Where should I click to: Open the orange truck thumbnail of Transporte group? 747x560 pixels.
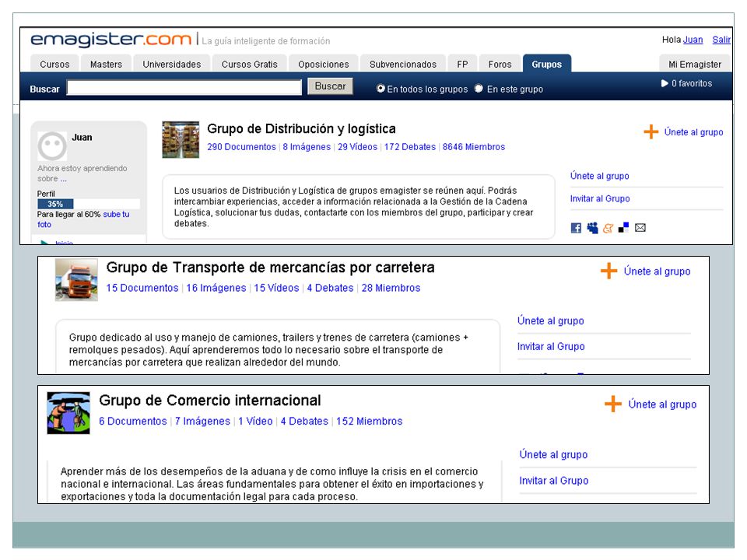[x=76, y=279]
